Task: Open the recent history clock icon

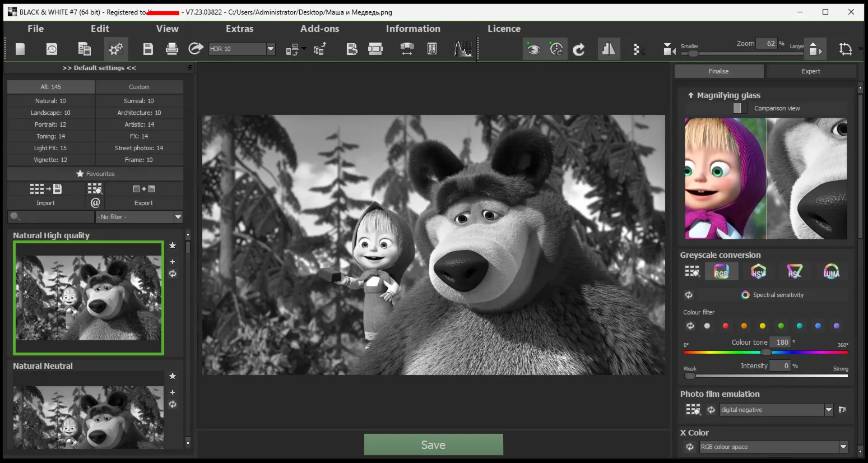Action: [52, 49]
